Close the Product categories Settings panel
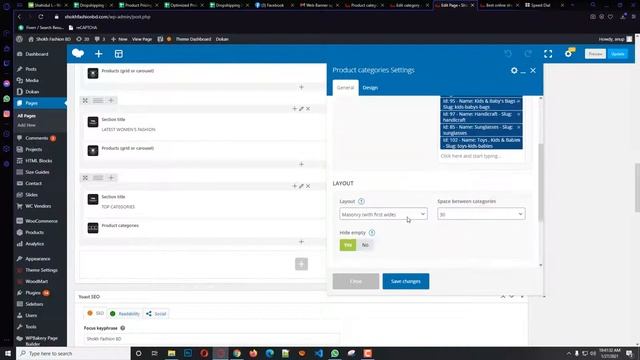The width and height of the screenshot is (640, 360). [x=533, y=70]
